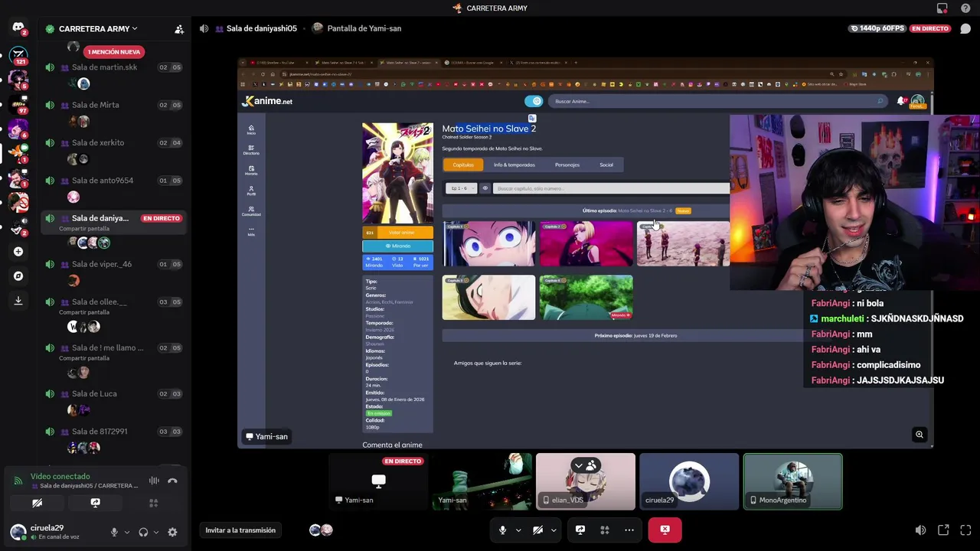Share your screen from call control bar
This screenshot has height=551, width=980.
[x=580, y=530]
